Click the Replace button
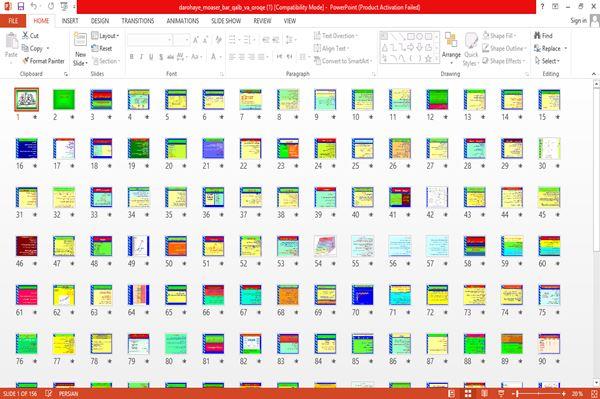 (548, 48)
